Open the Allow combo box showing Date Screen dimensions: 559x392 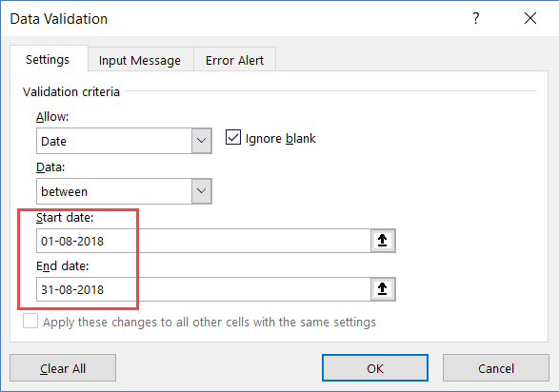124,141
